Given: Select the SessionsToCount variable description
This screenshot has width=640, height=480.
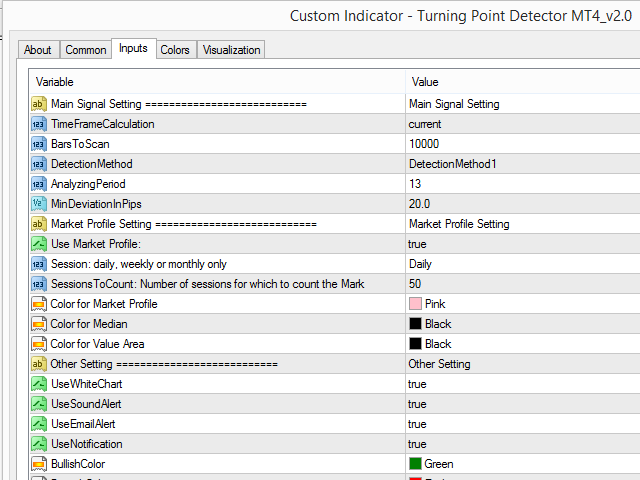Looking at the screenshot, I should click(x=208, y=284).
